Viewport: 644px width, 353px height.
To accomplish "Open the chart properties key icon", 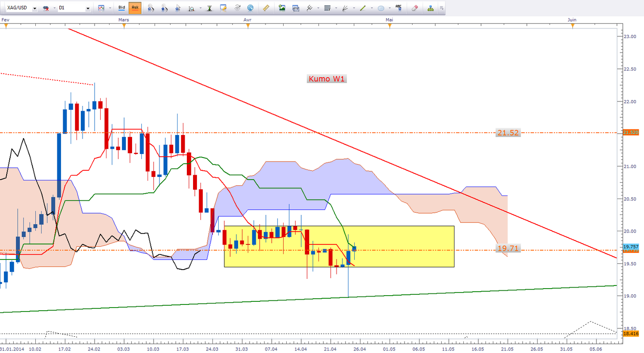I will 223,8.
